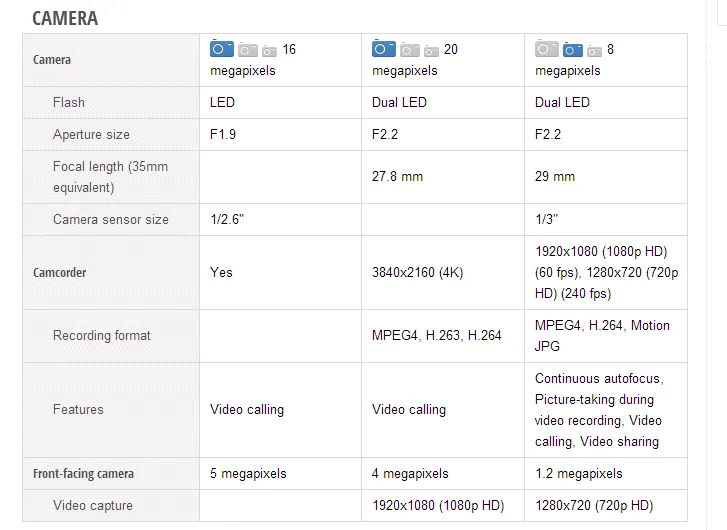Click the 3840x2160 (4K) camcorder value
The image size is (727, 530).
tap(418, 272)
